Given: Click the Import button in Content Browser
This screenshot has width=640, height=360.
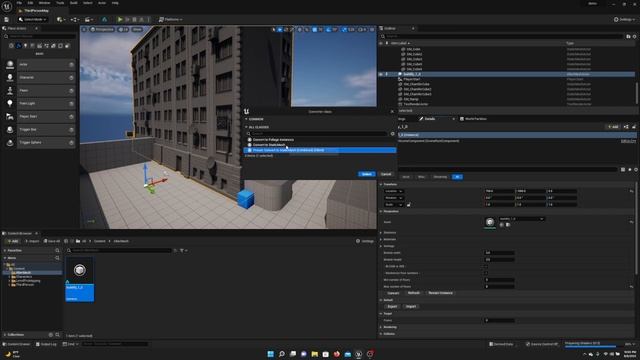Looking at the screenshot, I should tap(32, 241).
